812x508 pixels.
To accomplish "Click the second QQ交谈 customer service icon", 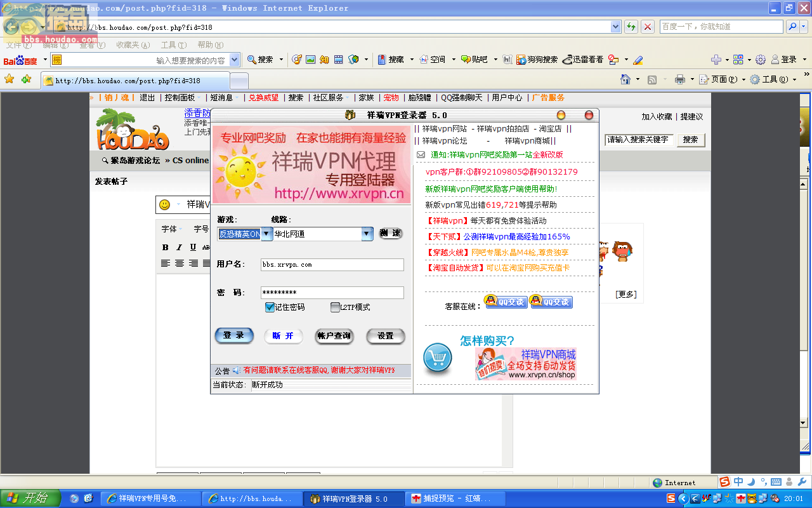I will click(551, 302).
